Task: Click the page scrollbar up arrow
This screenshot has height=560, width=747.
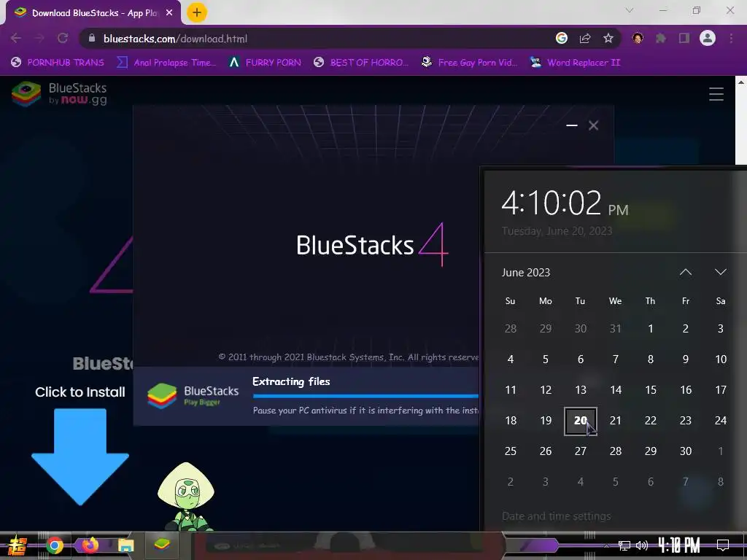Action: 741,82
